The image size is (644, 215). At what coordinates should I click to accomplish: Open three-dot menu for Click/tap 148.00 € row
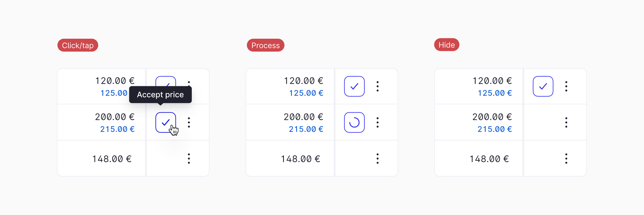point(189,159)
